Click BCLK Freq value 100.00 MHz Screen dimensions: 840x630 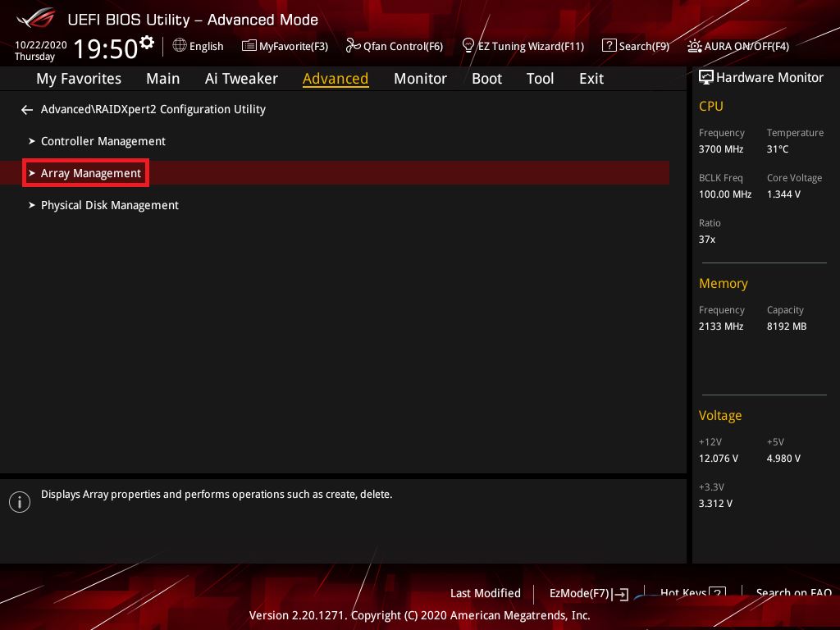pos(725,194)
